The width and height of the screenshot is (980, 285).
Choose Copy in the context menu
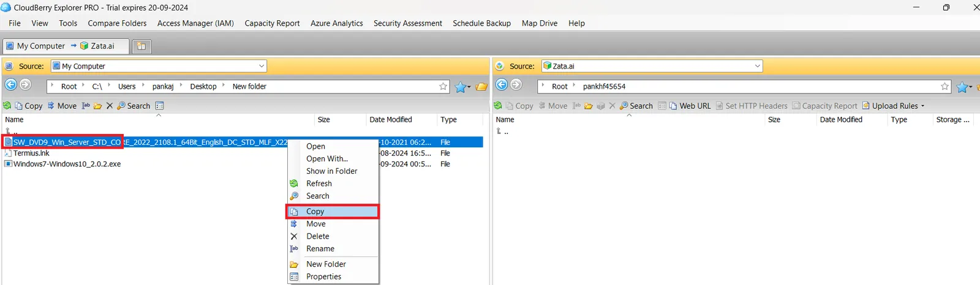(333, 212)
